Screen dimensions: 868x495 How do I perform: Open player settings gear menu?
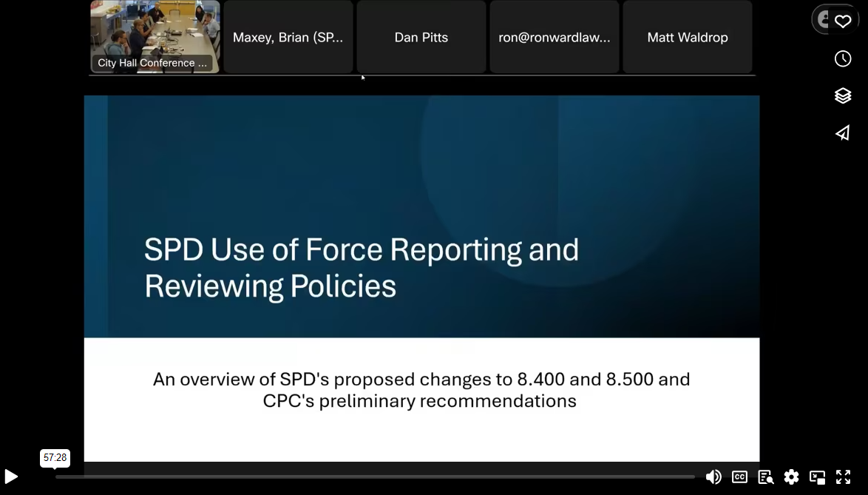[x=791, y=477]
